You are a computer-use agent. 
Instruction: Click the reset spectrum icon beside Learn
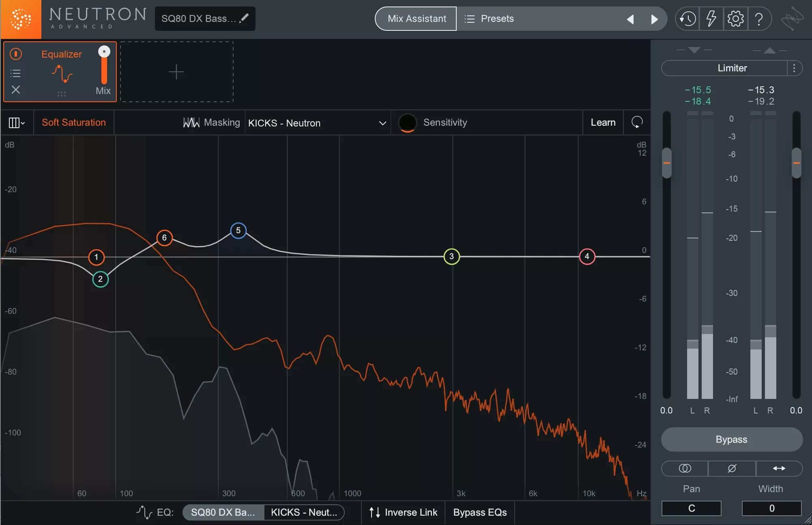click(637, 122)
